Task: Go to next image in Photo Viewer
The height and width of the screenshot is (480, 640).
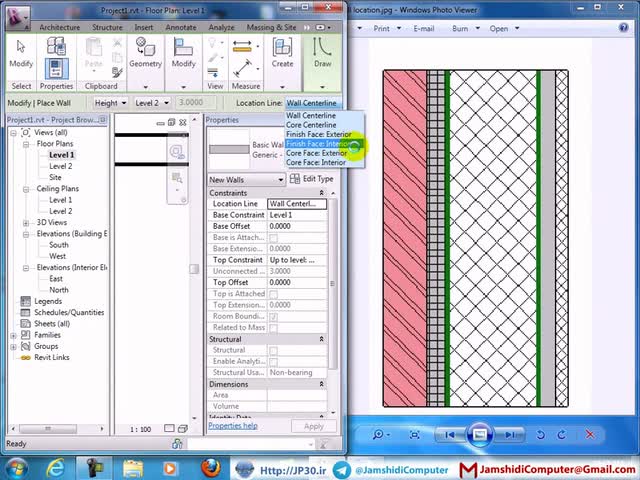Action: [510, 435]
